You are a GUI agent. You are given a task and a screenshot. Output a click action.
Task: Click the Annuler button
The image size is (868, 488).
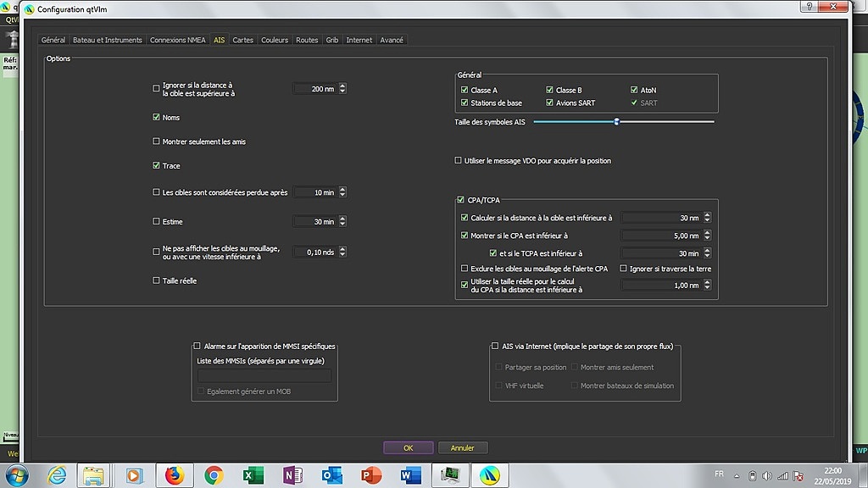[462, 447]
